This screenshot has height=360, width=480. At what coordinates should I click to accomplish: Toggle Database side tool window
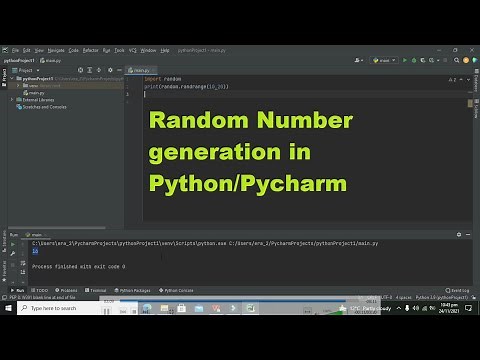tap(476, 81)
